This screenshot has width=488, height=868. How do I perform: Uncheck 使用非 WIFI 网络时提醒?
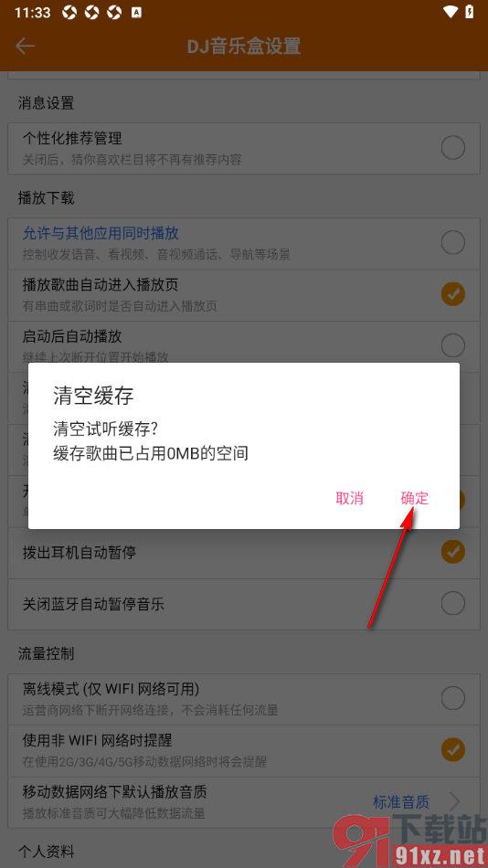pos(452,749)
